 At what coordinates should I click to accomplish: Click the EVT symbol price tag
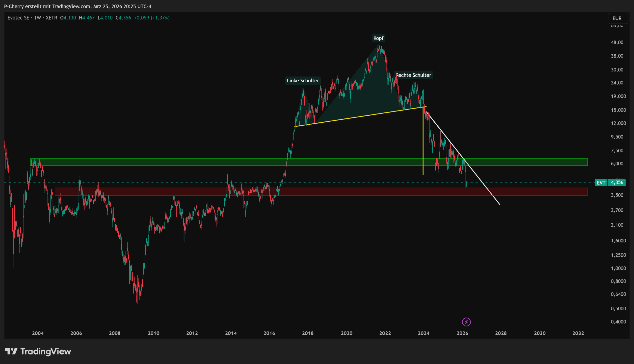tap(601, 183)
